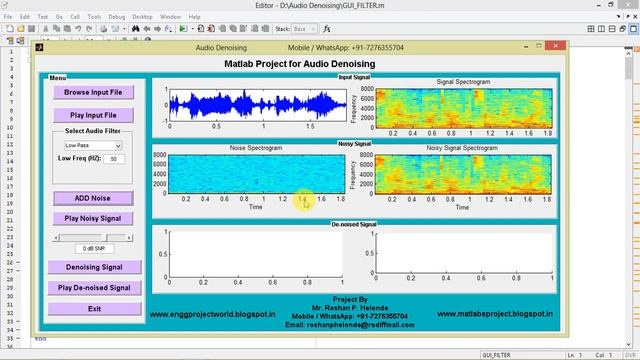Click the www.matlabsproject.blogspot.in text

[x=495, y=314]
